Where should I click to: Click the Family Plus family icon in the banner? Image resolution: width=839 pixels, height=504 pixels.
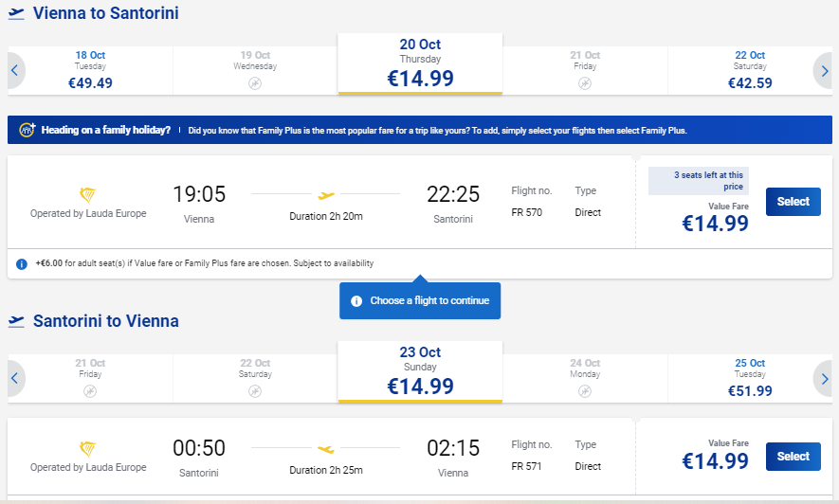[x=27, y=130]
